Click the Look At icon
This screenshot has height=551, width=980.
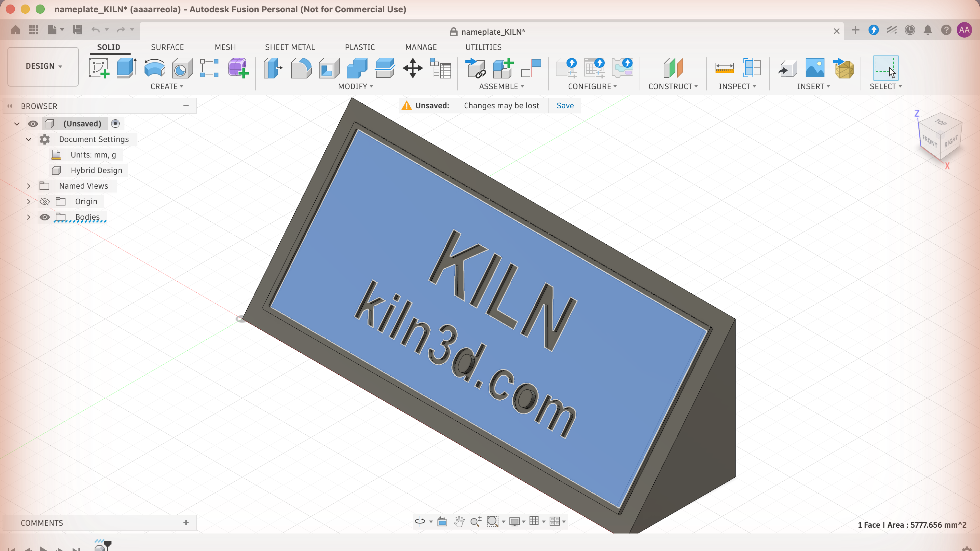[442, 521]
